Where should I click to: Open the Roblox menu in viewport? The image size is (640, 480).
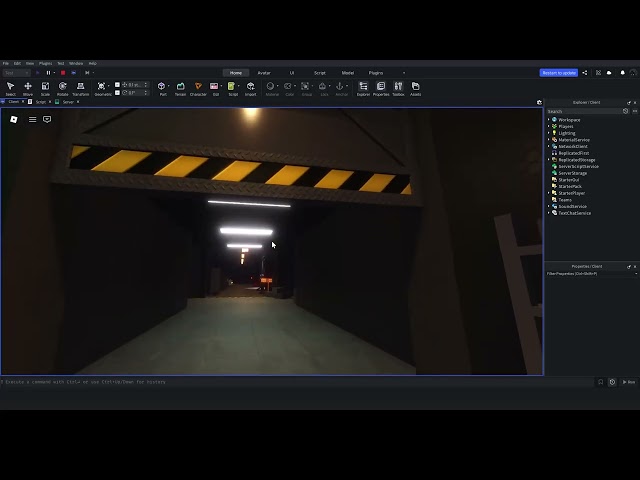coord(14,119)
